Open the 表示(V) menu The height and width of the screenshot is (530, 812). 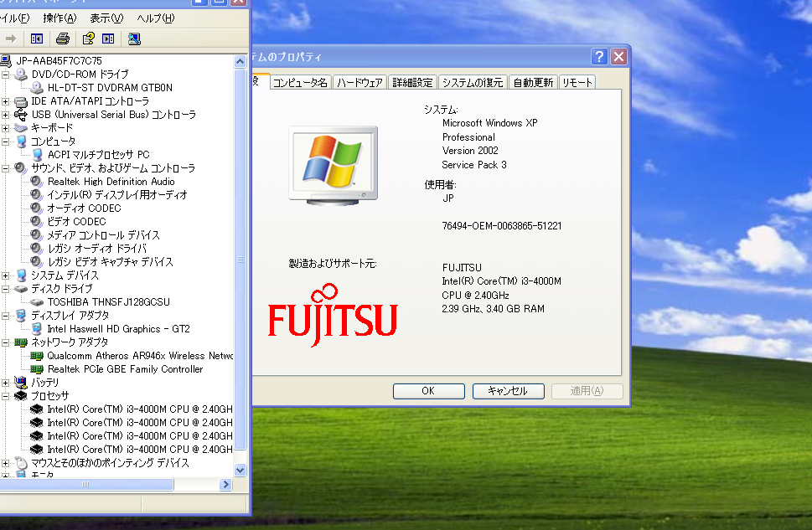pyautogui.click(x=106, y=18)
